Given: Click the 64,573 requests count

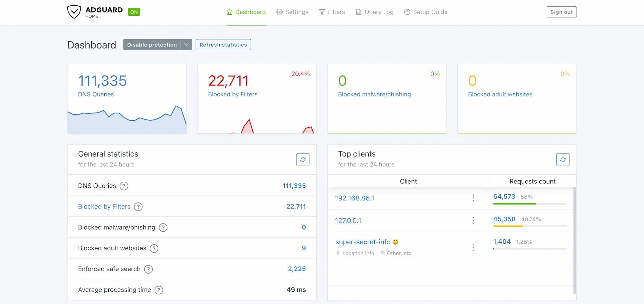Looking at the screenshot, I should 504,197.
